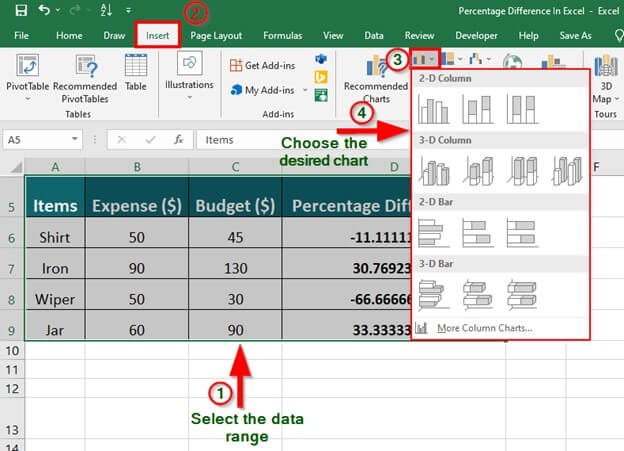Screen dimensions: 624x451
Task: Open the Customize Quick Access Toolbar arrow
Action: pyautogui.click(x=128, y=11)
